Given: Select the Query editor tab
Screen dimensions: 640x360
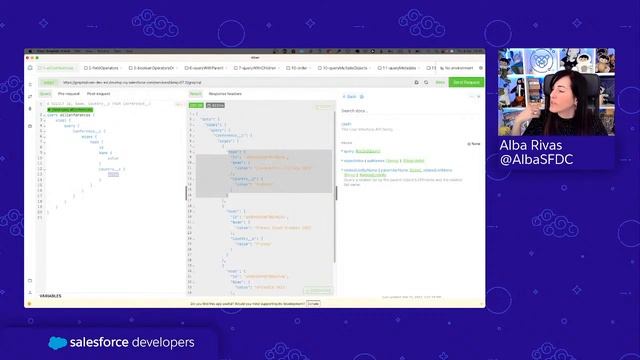Looking at the screenshot, I should [x=45, y=94].
